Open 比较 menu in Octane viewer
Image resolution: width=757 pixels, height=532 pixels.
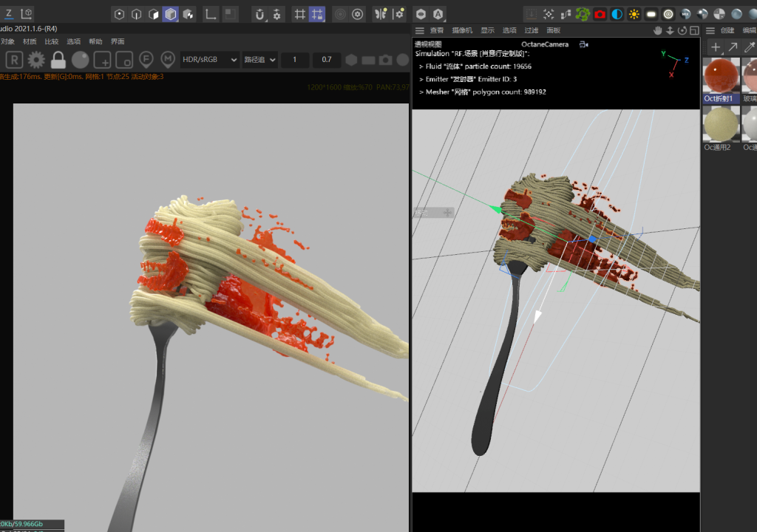point(51,41)
